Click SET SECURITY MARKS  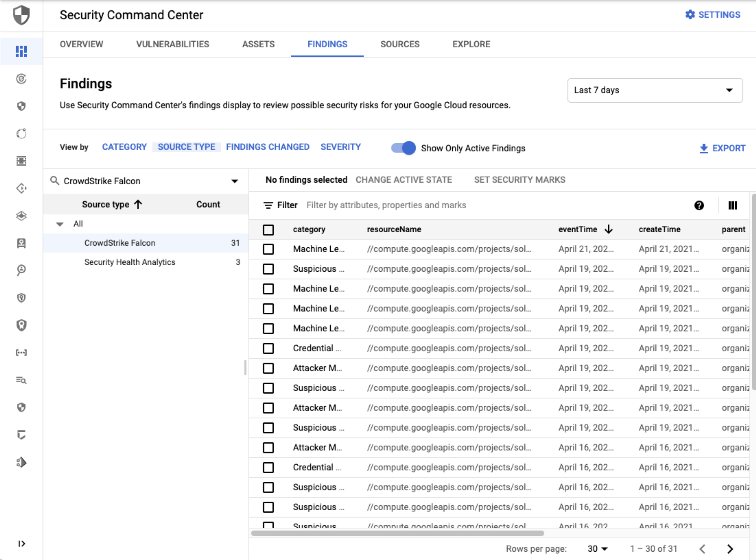point(519,180)
